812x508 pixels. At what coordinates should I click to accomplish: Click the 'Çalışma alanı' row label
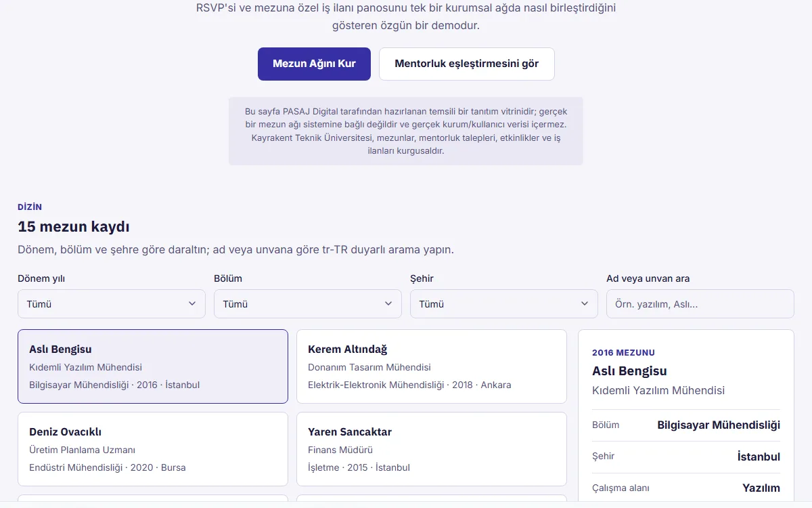[621, 488]
